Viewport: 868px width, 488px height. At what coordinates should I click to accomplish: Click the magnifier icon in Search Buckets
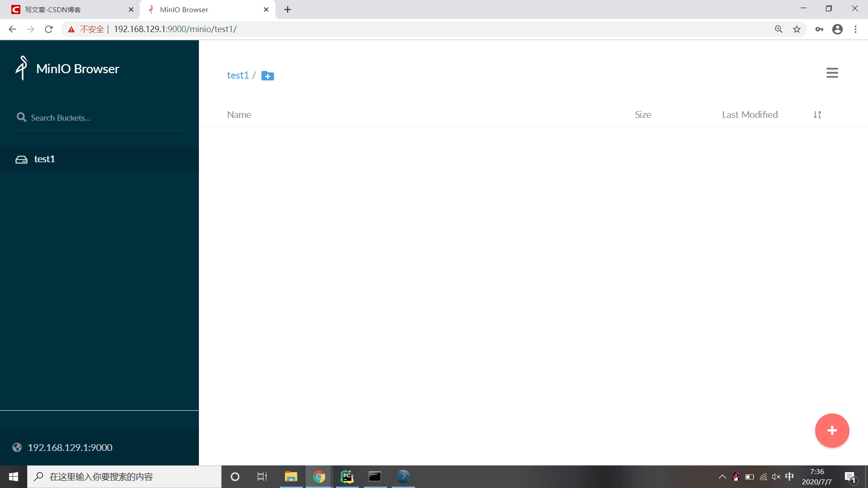[x=21, y=117]
